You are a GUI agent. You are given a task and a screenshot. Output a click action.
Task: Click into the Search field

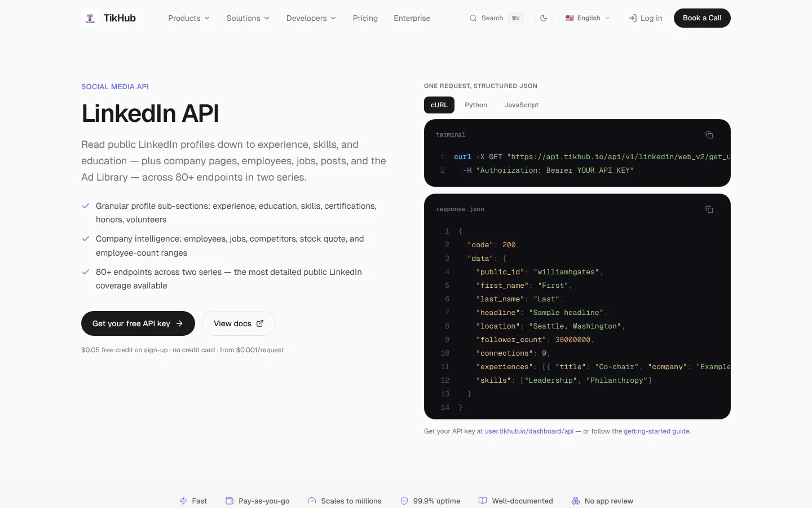click(496, 18)
